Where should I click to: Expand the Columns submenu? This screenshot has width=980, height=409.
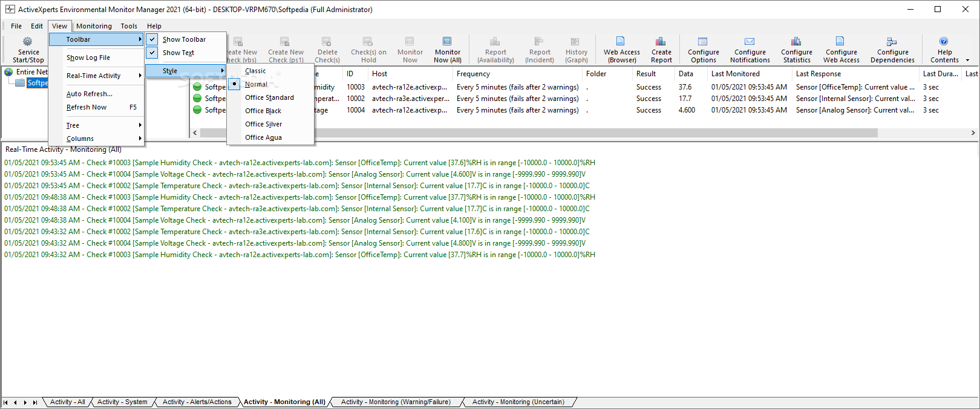96,139
